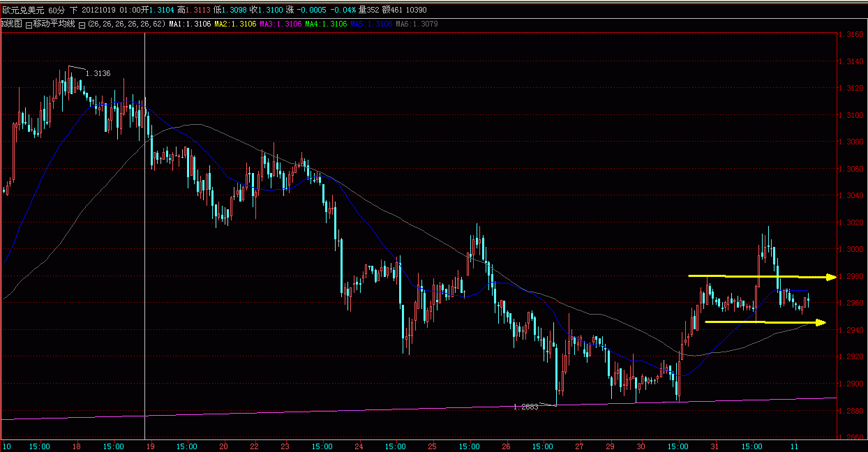Image resolution: width=868 pixels, height=452 pixels.
Task: Open the MA parameters (26,26,26,26,26,62)
Action: 126,24
